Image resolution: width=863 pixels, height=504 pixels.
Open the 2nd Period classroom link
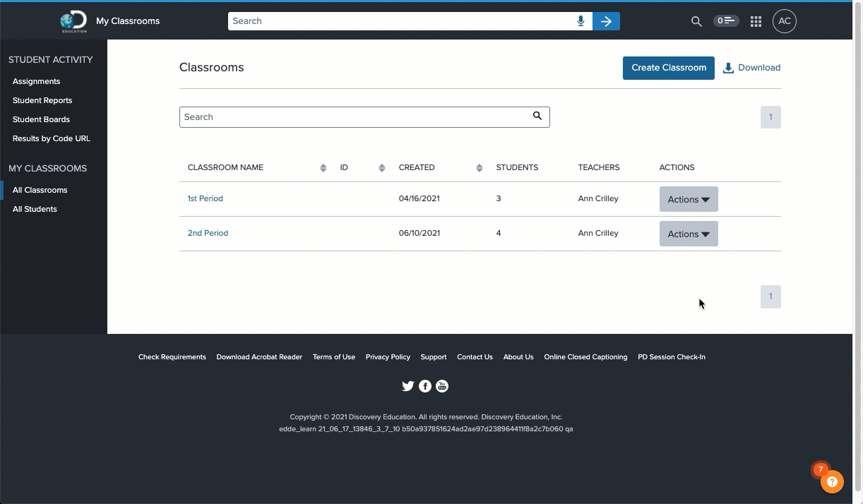pos(208,233)
